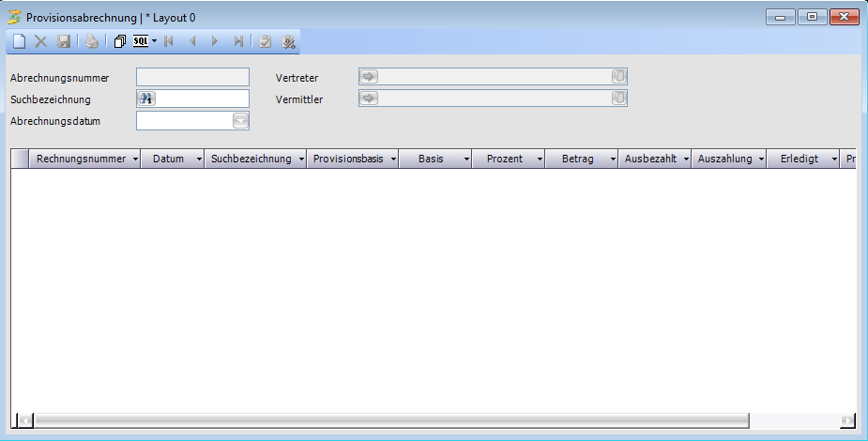Click the arrow button in Vertreter field
The height and width of the screenshot is (441, 868).
(x=369, y=77)
